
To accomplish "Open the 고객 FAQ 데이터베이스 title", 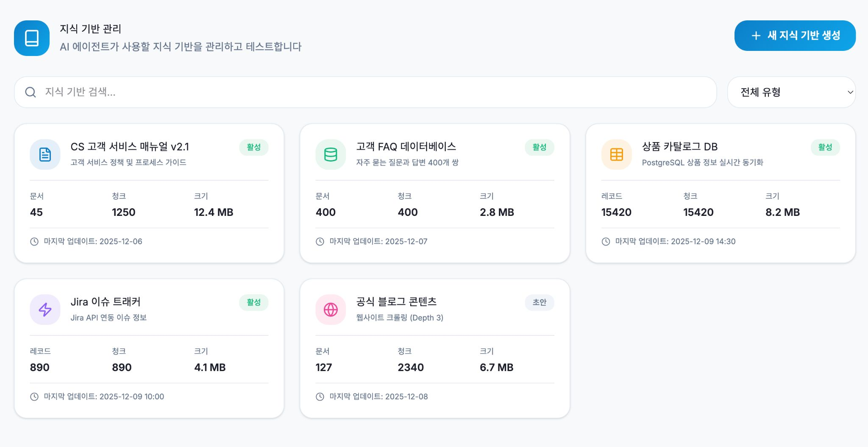I will [406, 147].
